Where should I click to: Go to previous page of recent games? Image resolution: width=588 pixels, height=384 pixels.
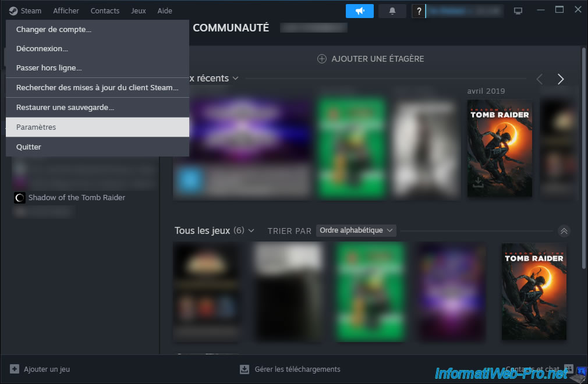[x=540, y=79]
